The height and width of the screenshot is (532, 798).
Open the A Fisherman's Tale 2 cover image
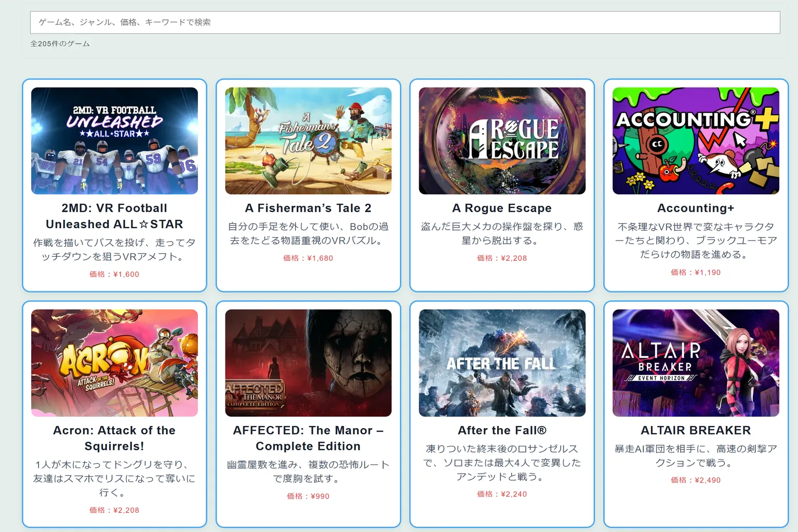[308, 141]
